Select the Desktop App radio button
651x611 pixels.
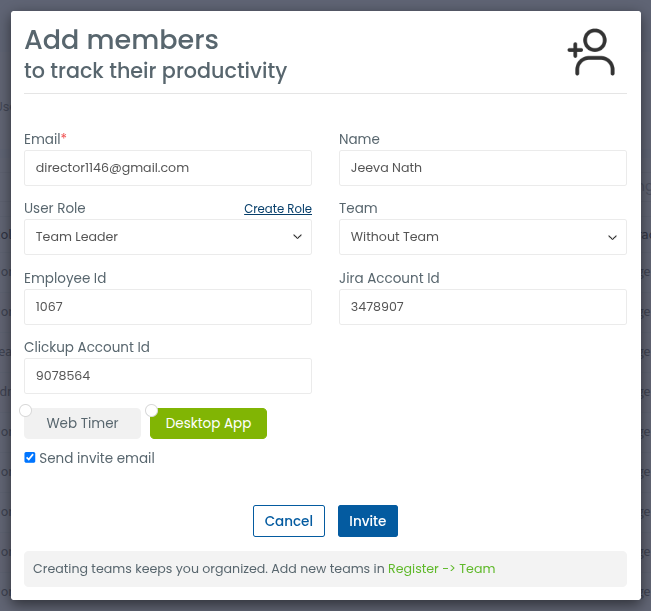point(152,410)
